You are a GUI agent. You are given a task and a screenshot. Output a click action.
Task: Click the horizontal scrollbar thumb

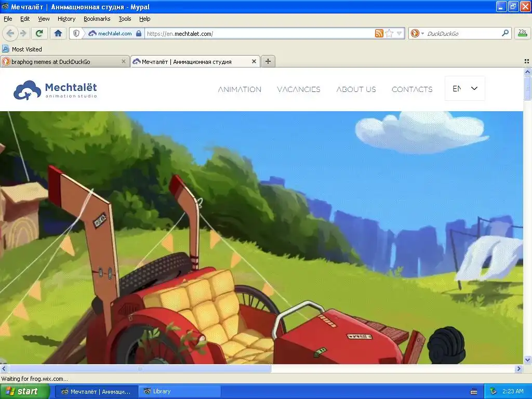[139, 368]
